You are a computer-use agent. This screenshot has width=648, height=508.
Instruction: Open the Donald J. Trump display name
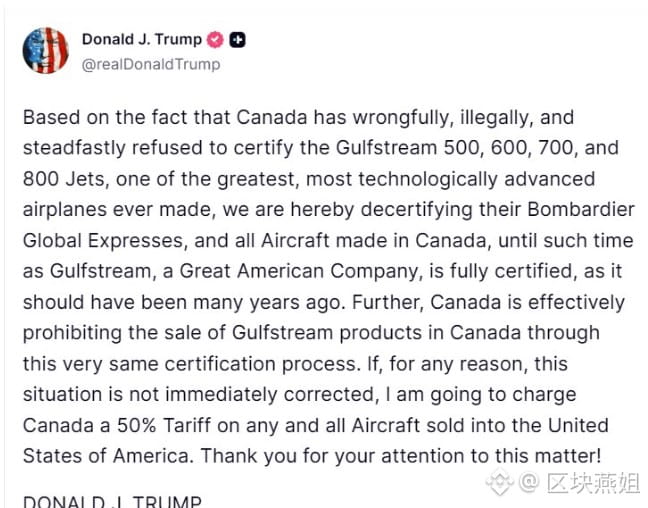tap(140, 40)
